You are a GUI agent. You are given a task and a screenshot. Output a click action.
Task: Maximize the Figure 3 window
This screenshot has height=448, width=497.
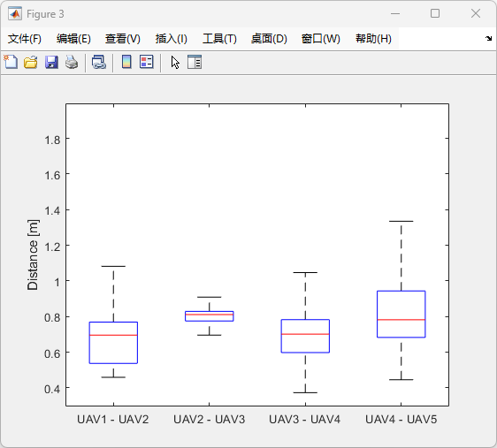(x=435, y=13)
